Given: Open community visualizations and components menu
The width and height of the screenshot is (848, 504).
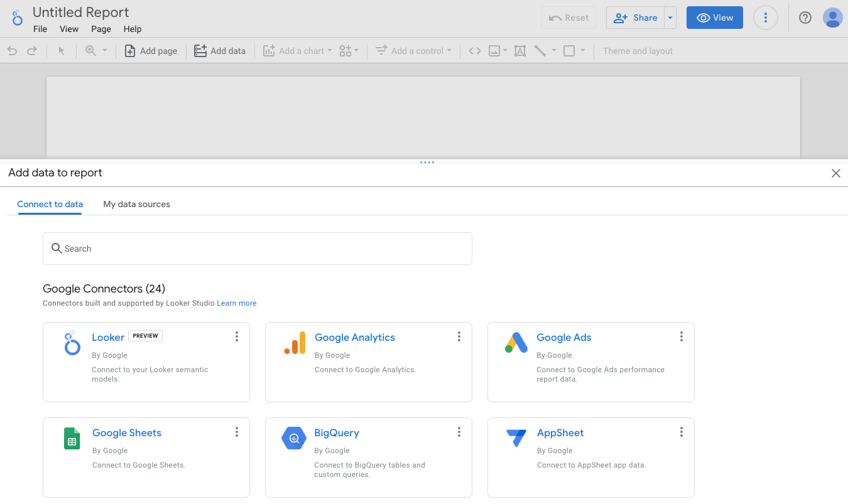Looking at the screenshot, I should point(349,51).
